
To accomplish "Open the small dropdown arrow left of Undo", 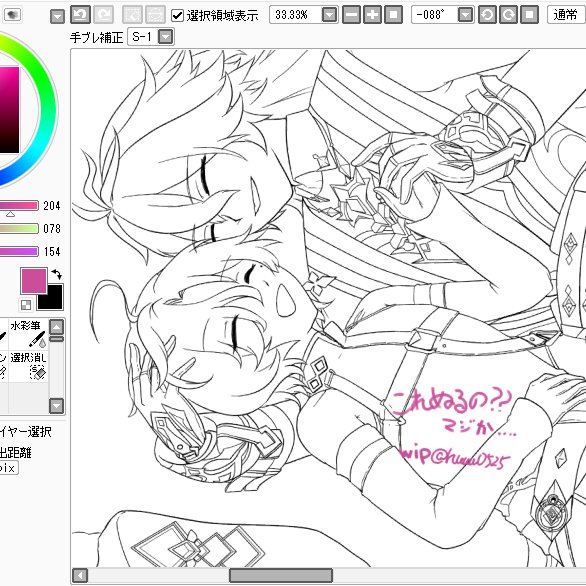I will 58,16.
